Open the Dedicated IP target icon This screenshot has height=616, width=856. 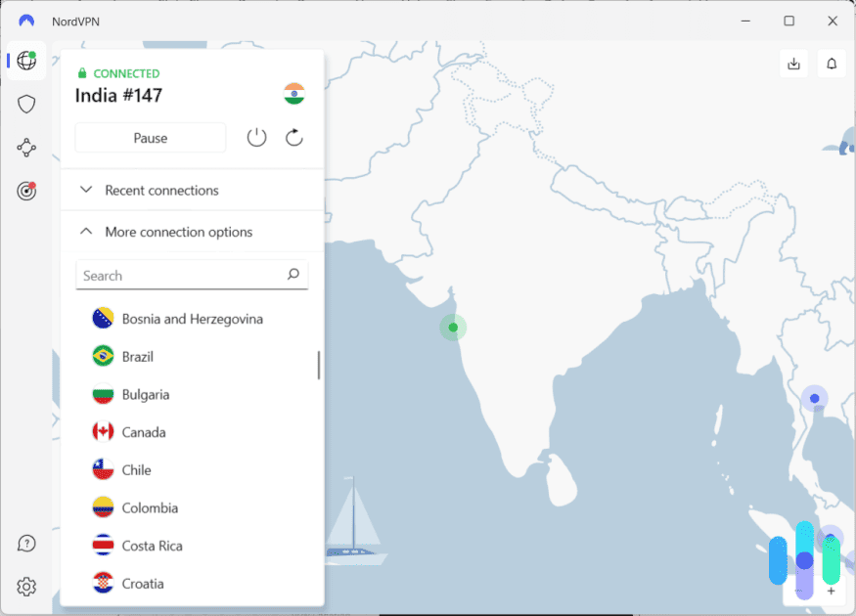[25, 191]
